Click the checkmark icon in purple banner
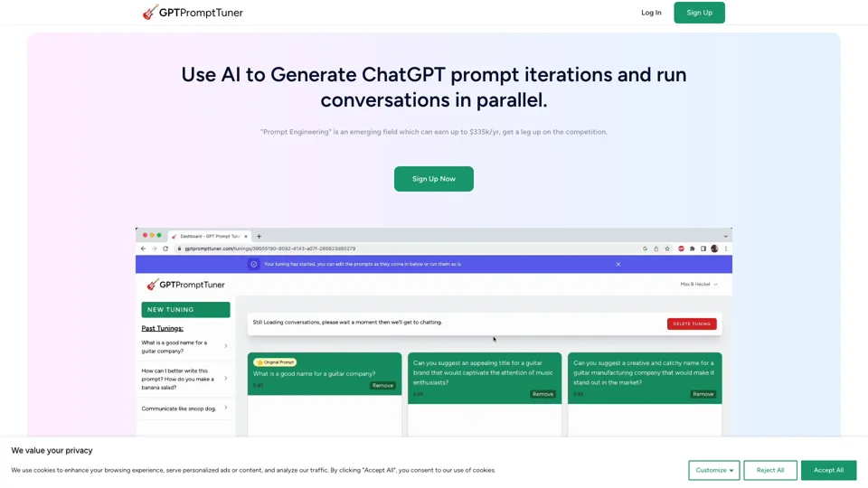 pyautogui.click(x=253, y=265)
